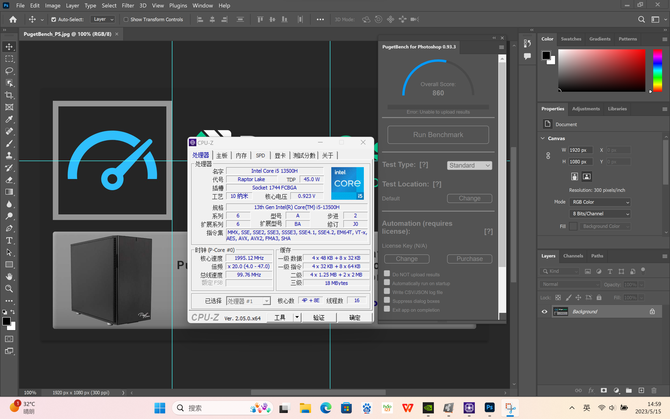Click Change button for Test Location
This screenshot has width=670, height=419.
point(470,198)
